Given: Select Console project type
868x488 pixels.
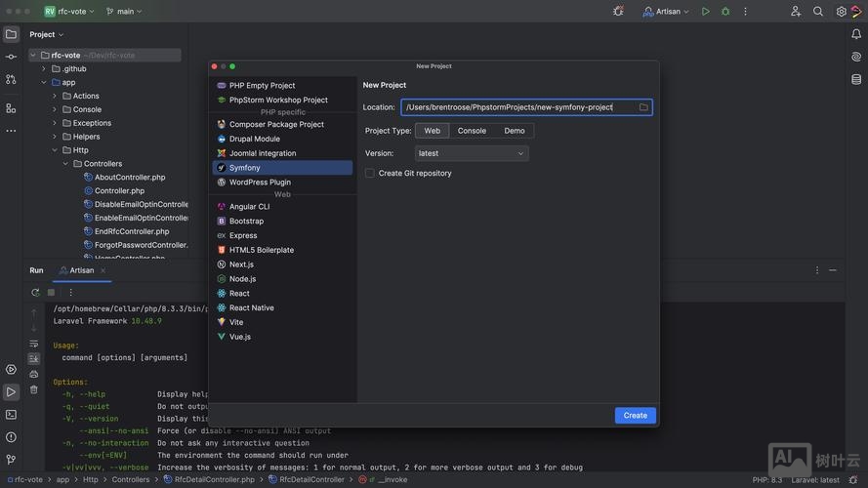Looking at the screenshot, I should (472, 131).
